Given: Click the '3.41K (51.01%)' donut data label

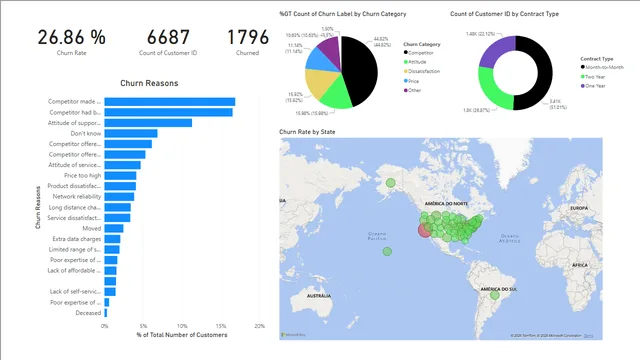Looking at the screenshot, I should (558, 104).
